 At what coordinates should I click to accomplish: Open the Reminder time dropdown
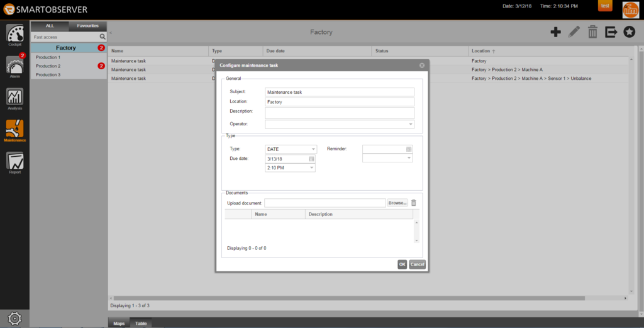tap(409, 158)
